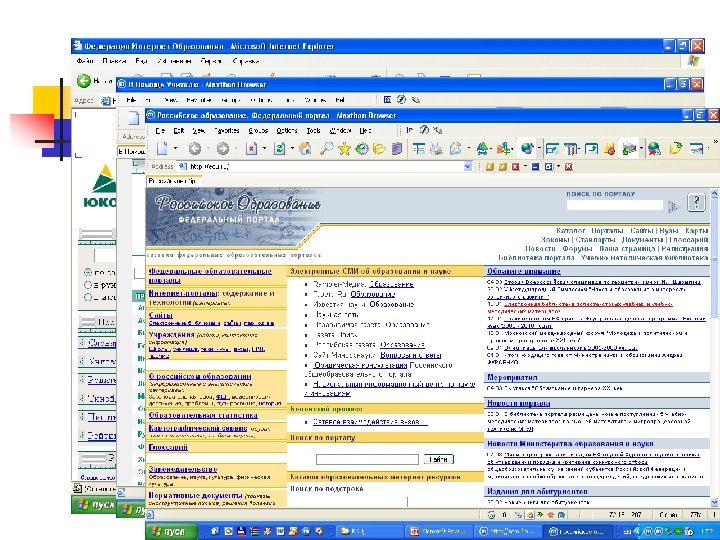The image size is (720, 540).
Task: Click the ЮКОС logo in Internet Explorer window
Action: click(x=101, y=186)
